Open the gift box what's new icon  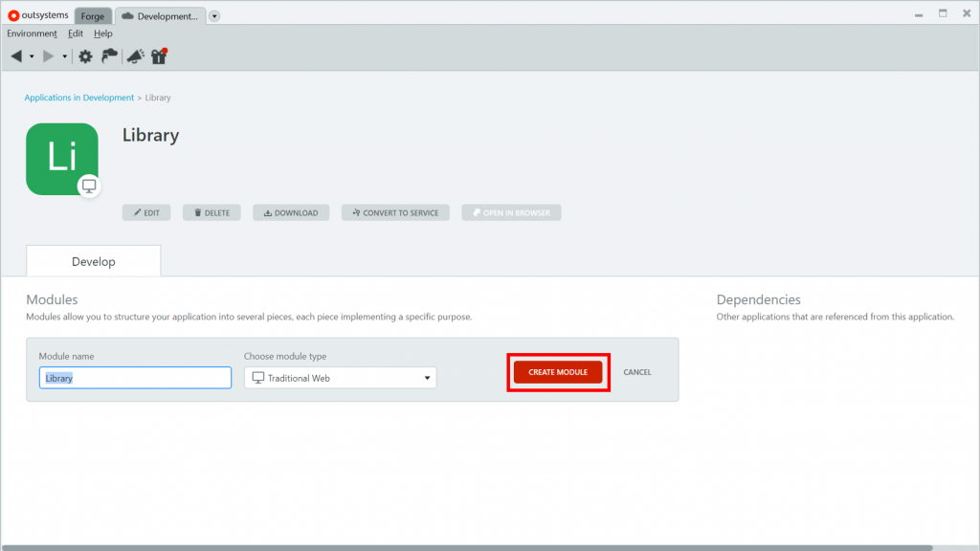159,56
